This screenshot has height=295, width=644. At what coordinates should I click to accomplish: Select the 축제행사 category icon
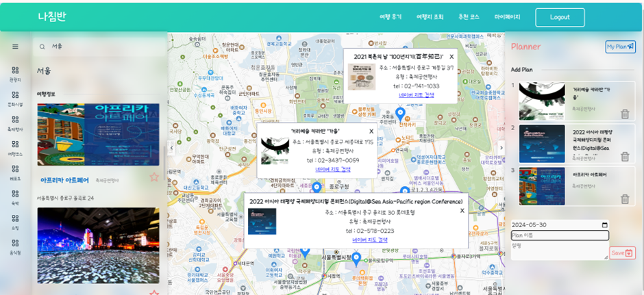pyautogui.click(x=15, y=119)
